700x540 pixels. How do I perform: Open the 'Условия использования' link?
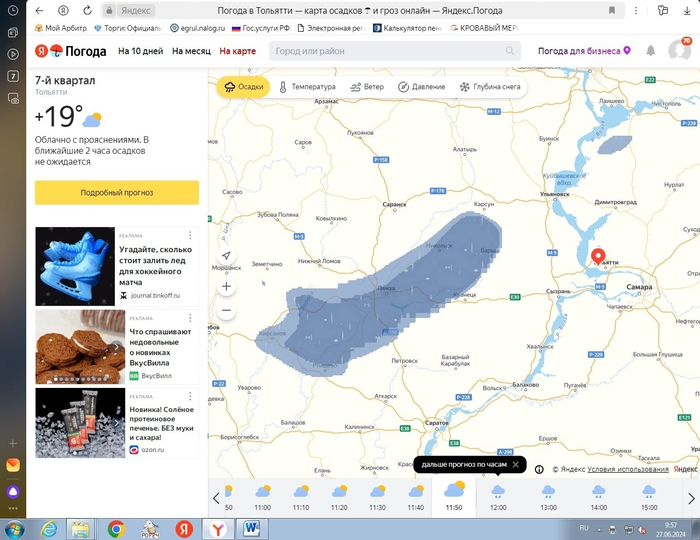pyautogui.click(x=628, y=469)
